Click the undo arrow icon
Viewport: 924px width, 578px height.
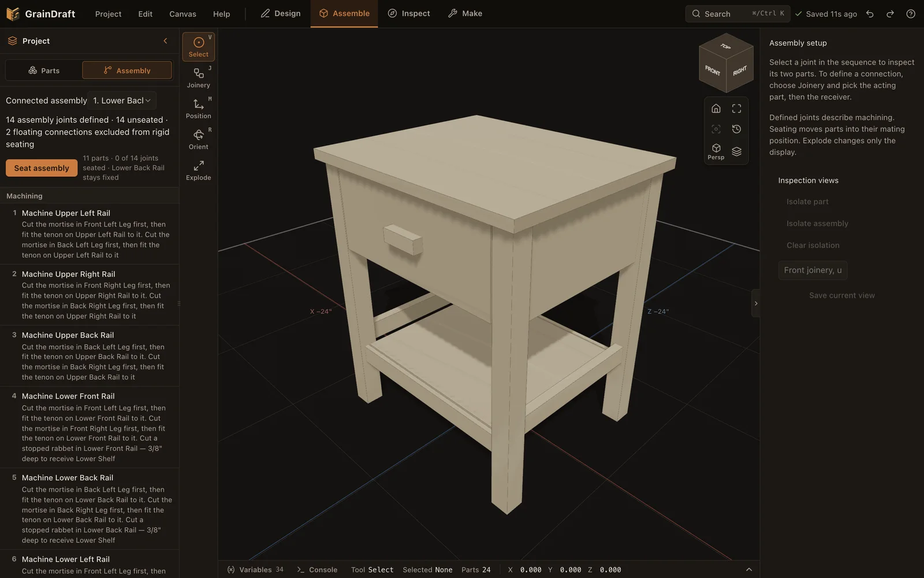870,14
